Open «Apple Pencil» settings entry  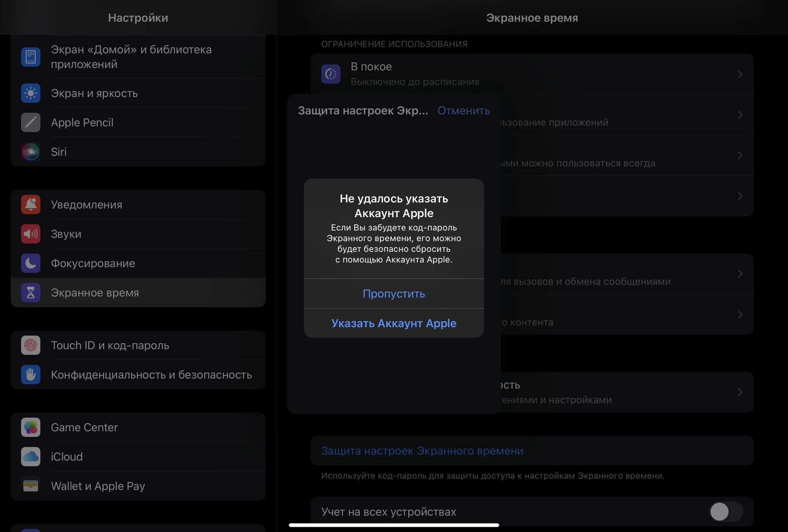pyautogui.click(x=138, y=122)
